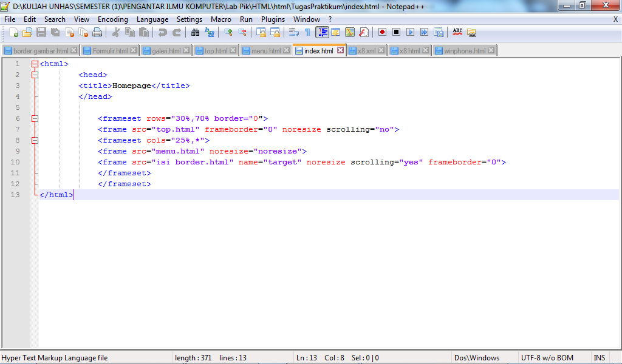Save the current recorded macro icon
Image resolution: width=622 pixels, height=364 pixels.
[439, 33]
